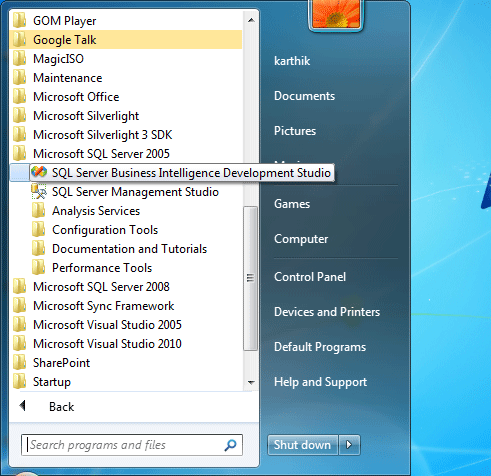This screenshot has height=476, width=491.
Task: Open Computer from the Start menu
Action: click(301, 239)
